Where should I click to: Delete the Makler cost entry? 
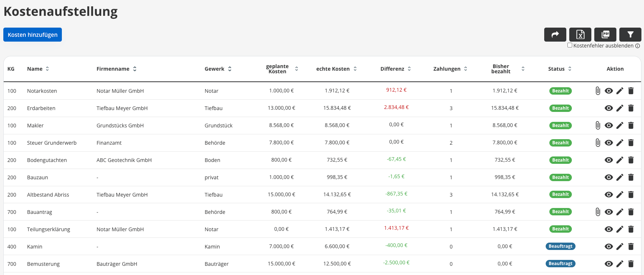pyautogui.click(x=631, y=126)
